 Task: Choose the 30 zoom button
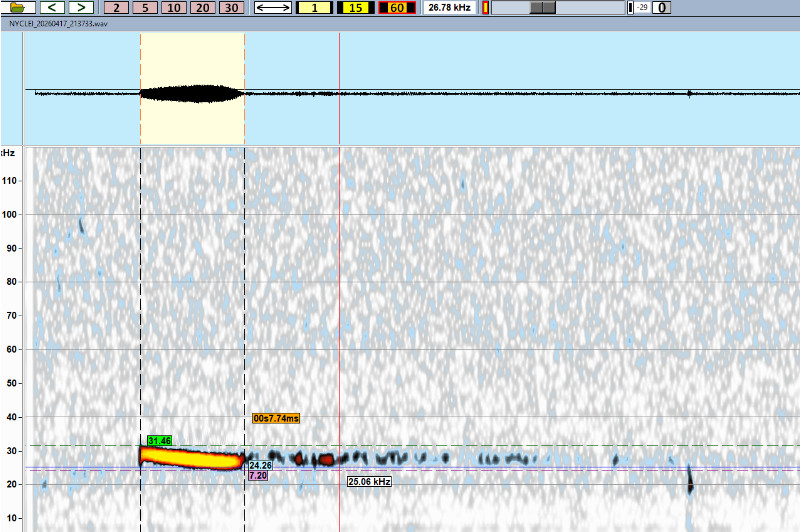point(232,8)
